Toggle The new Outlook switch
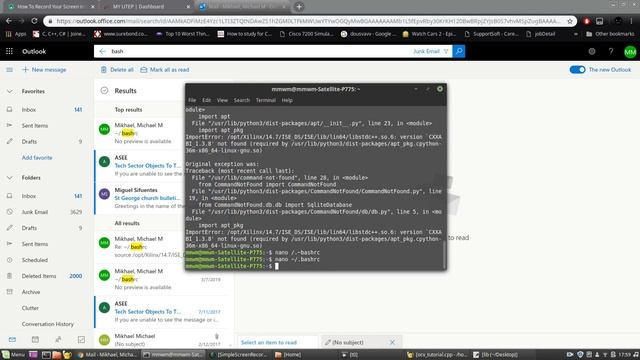640x360 pixels. tap(577, 70)
